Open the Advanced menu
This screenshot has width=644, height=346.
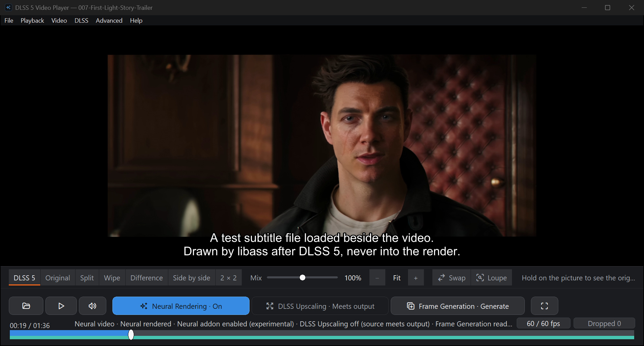point(109,21)
